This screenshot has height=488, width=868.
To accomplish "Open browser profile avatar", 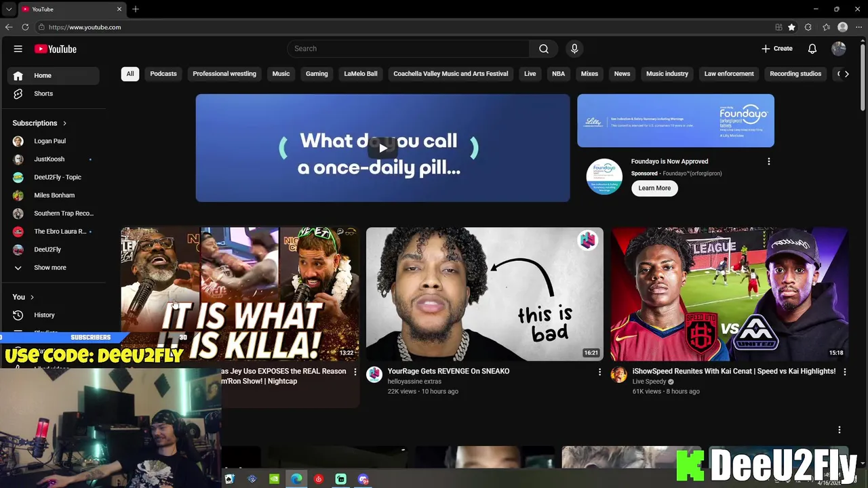I will pyautogui.click(x=843, y=27).
